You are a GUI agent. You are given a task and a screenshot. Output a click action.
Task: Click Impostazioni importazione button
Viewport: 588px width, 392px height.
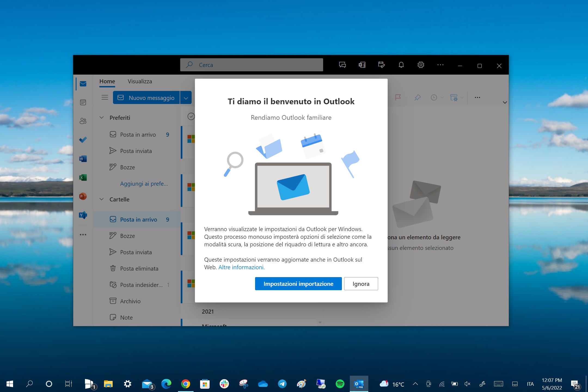click(x=298, y=284)
